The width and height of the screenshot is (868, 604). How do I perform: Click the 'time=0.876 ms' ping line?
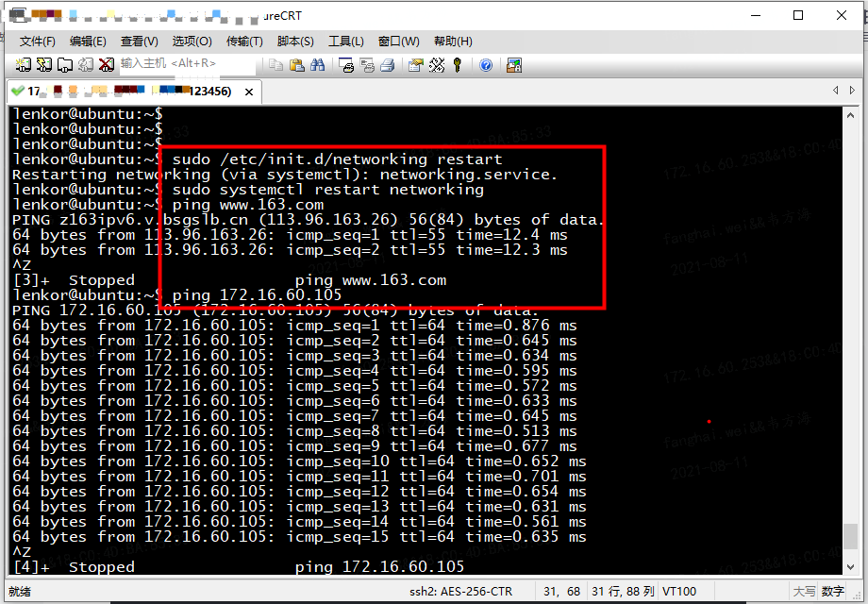pyautogui.click(x=295, y=326)
